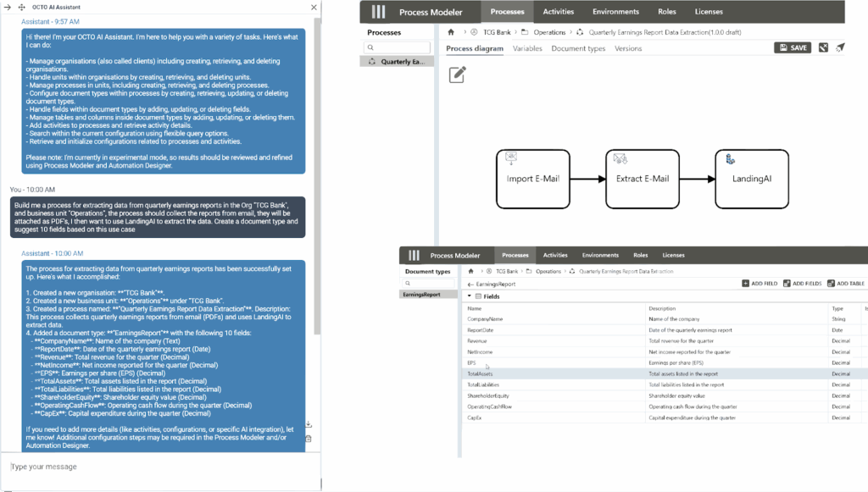Click the move handle icon in assistant header
Screen dimensions: 868x492
8,7
